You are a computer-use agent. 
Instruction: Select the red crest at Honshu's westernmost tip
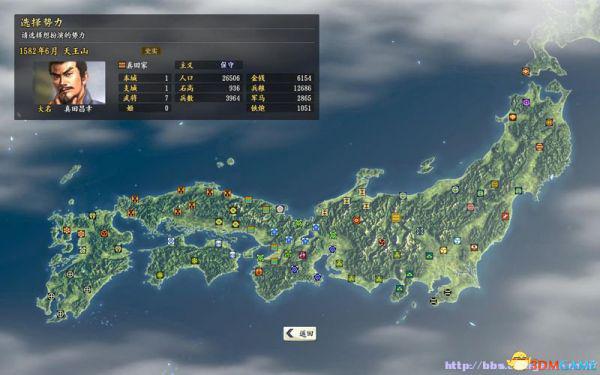coord(131,213)
